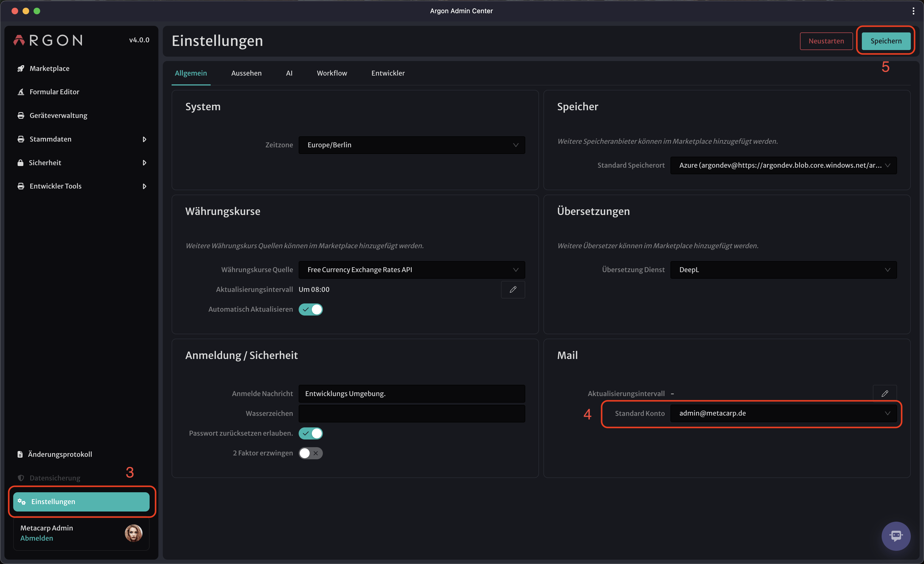Click the Neustarten button
Viewport: 924px width, 564px height.
pyautogui.click(x=826, y=41)
